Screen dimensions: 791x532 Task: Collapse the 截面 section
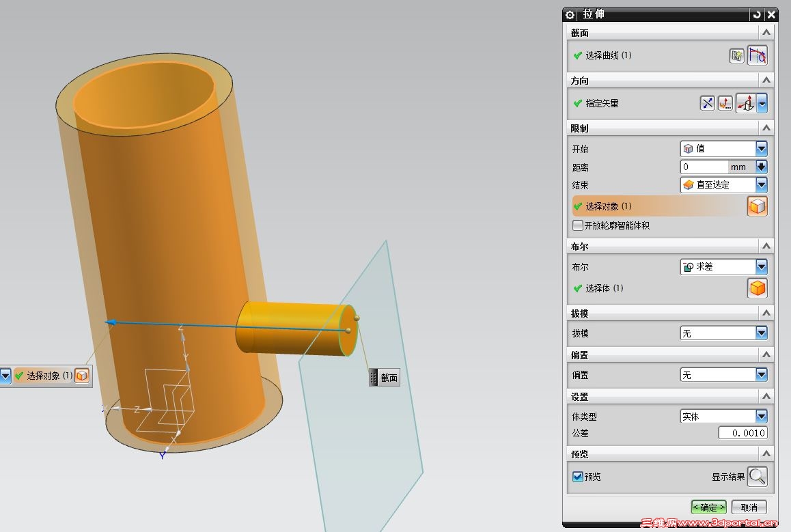[x=766, y=33]
